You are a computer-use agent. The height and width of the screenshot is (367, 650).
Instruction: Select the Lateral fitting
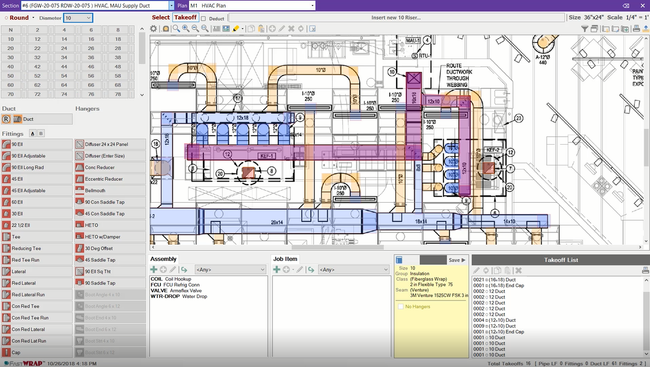[36, 272]
